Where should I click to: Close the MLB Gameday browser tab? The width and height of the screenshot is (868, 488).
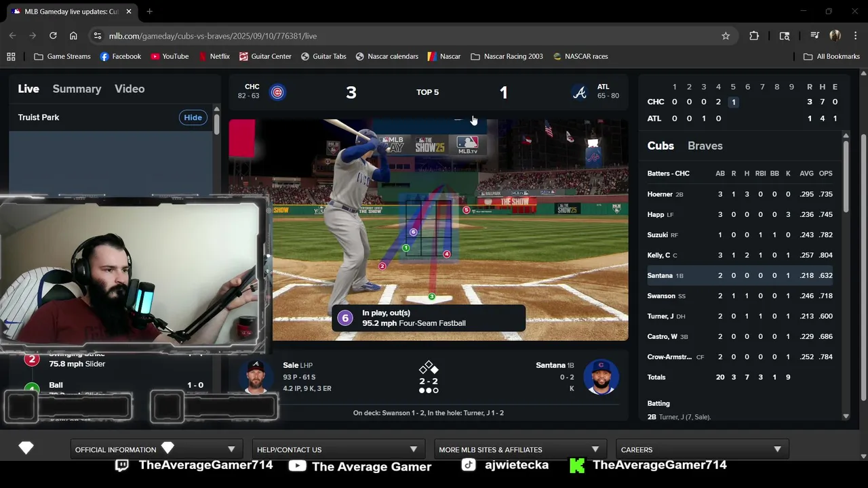pos(129,12)
